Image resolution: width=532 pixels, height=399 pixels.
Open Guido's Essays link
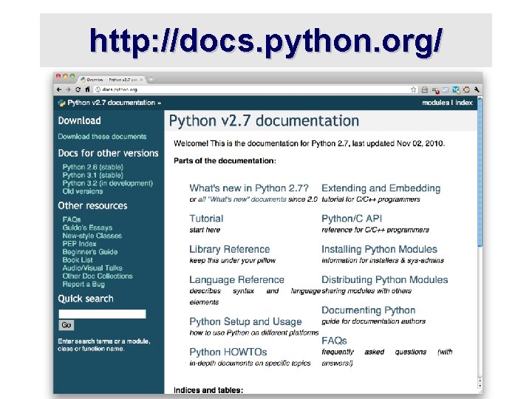click(x=87, y=228)
